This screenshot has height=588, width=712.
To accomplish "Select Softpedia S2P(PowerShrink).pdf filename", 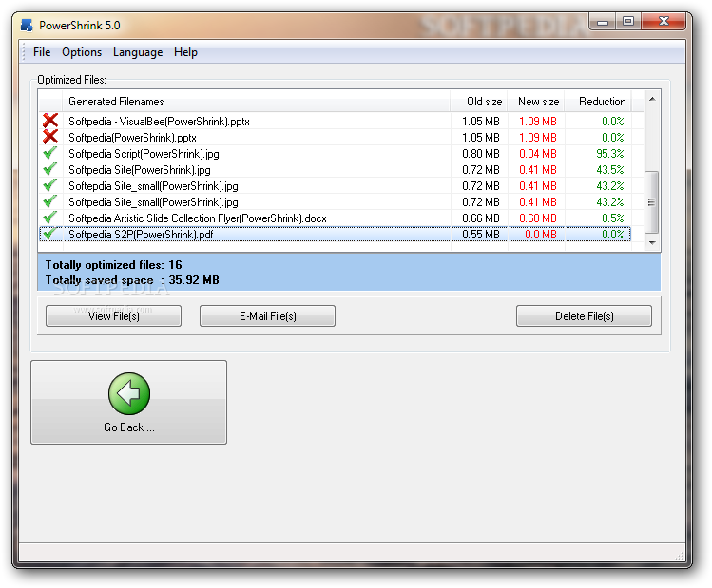I will point(141,235).
